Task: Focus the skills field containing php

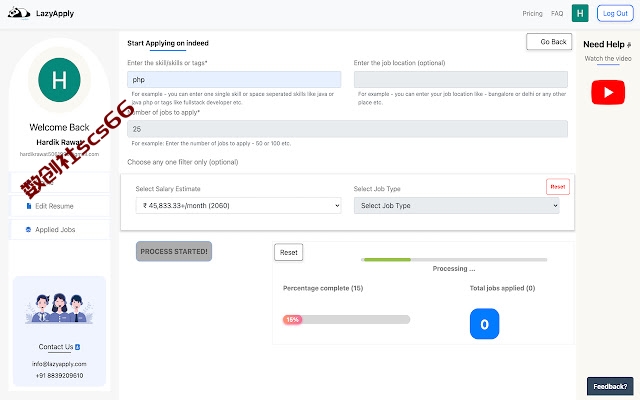Action: [234, 80]
